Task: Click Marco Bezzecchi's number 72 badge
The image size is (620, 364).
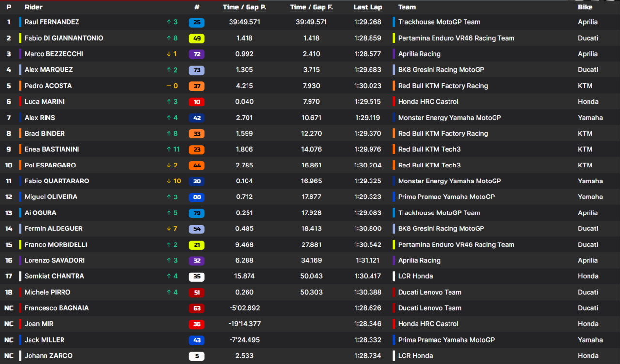Action: click(197, 54)
